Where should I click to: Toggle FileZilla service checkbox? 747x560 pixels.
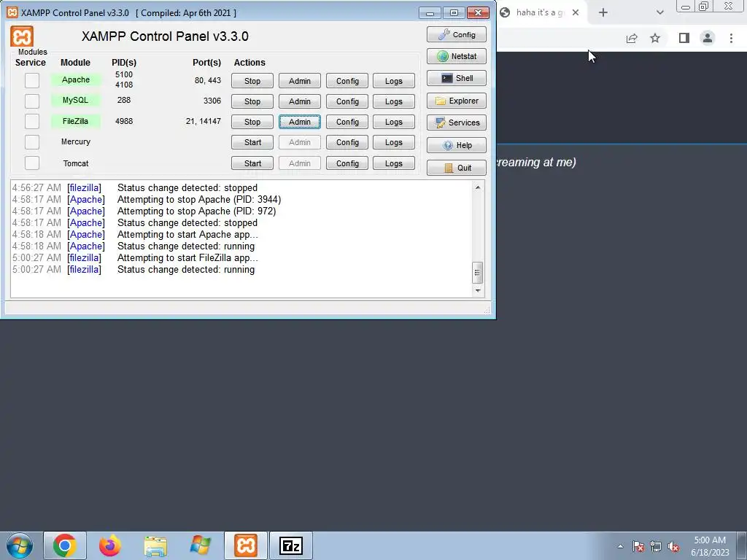click(32, 121)
